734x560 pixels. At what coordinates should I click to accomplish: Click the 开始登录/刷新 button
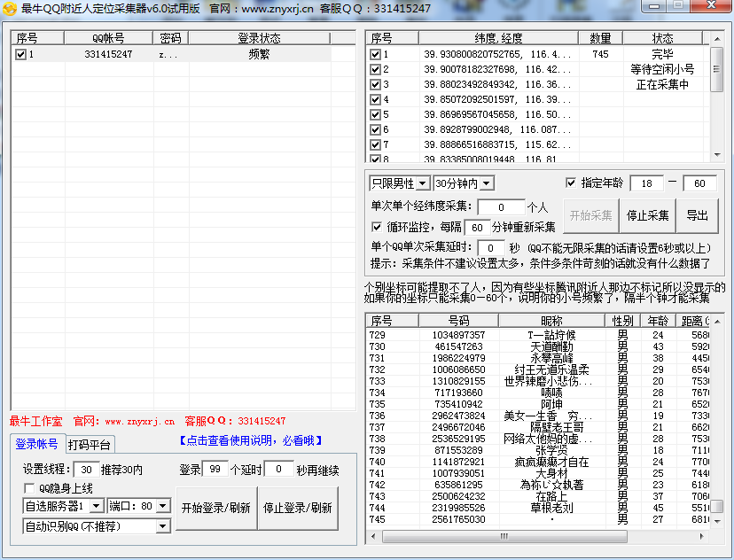click(x=216, y=508)
